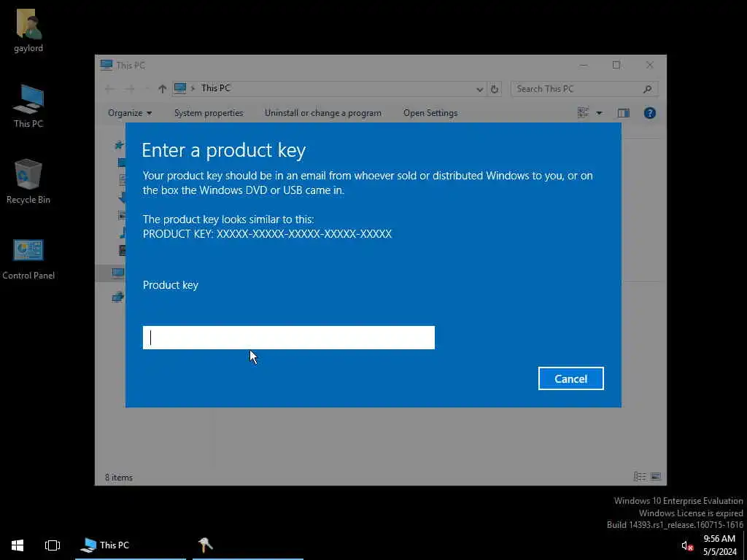747x560 pixels.
Task: Open the gaylord user folder desktop icon
Action: tap(28, 31)
